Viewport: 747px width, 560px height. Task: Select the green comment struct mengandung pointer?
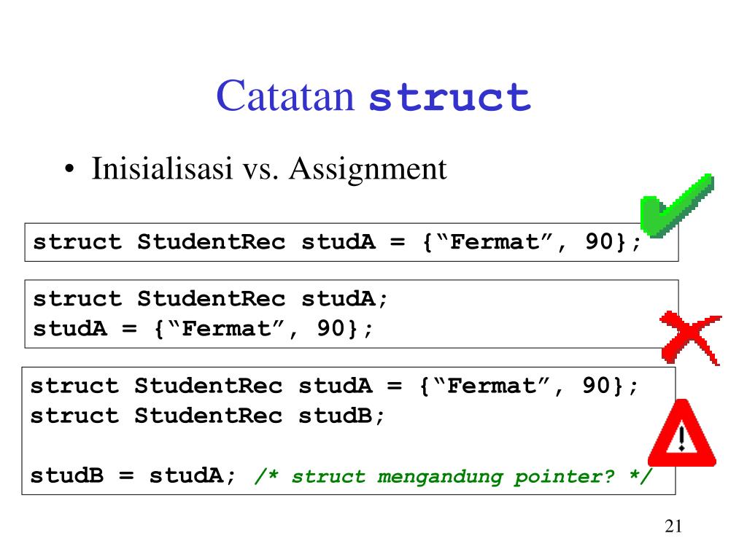(453, 476)
